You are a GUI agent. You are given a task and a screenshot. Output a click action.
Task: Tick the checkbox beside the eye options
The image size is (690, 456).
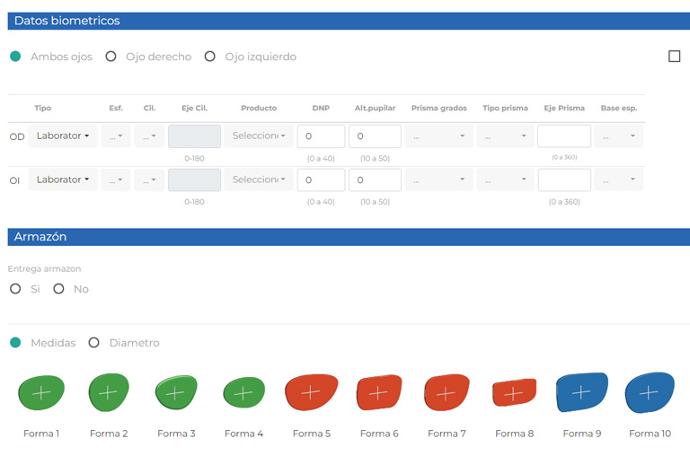[x=674, y=57]
